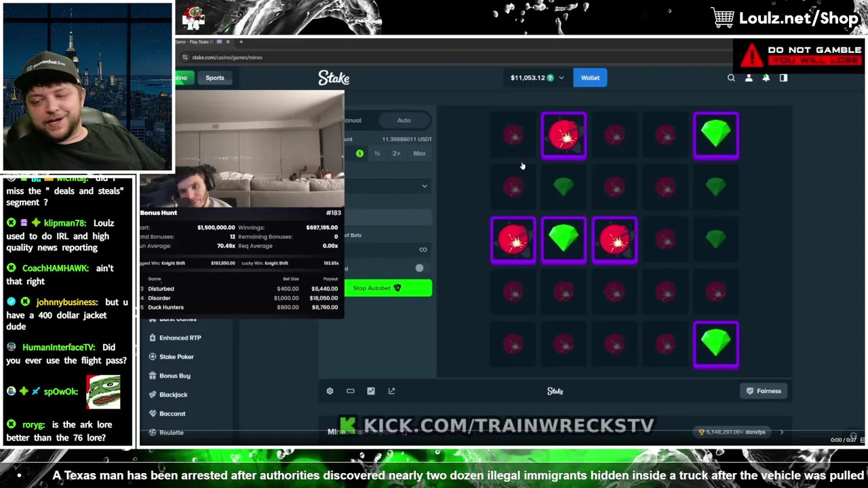Image resolution: width=868 pixels, height=488 pixels.
Task: Click the infinity icon in number of bets
Action: [x=423, y=249]
